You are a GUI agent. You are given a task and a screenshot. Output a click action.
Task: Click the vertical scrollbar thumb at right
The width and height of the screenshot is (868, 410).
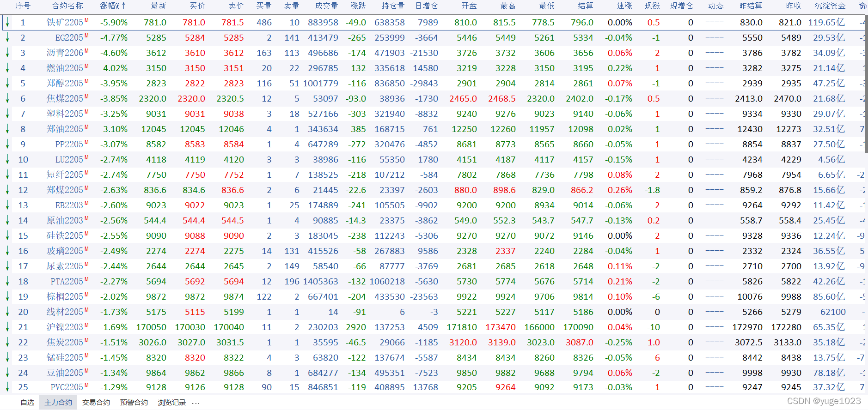(x=866, y=83)
